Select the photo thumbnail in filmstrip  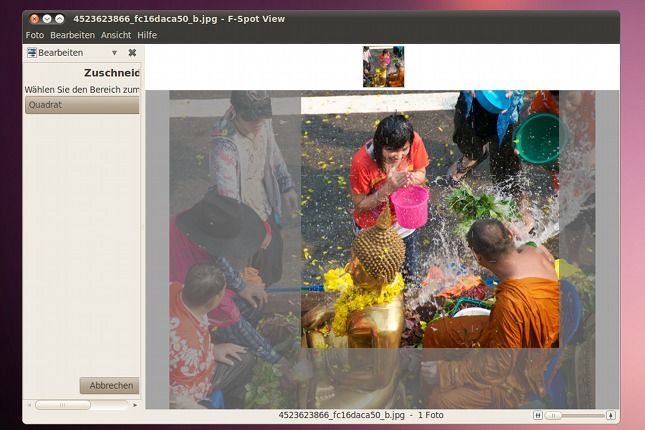tap(383, 66)
